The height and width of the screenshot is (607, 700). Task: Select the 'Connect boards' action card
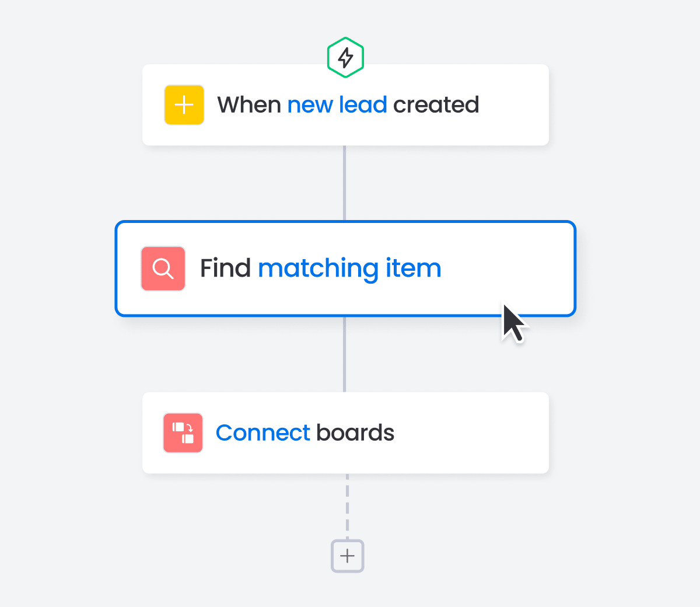345,433
